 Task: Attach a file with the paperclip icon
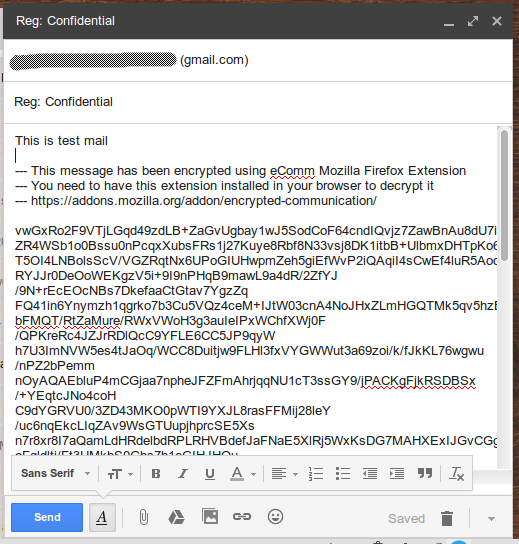[144, 517]
